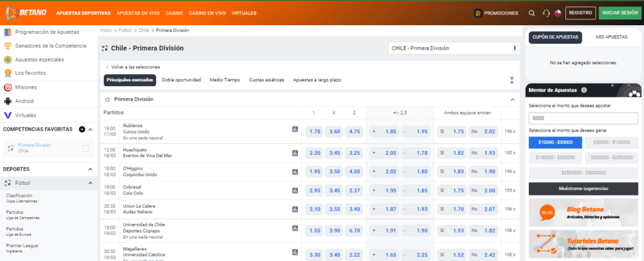Click the Misiones target icon

8,87
